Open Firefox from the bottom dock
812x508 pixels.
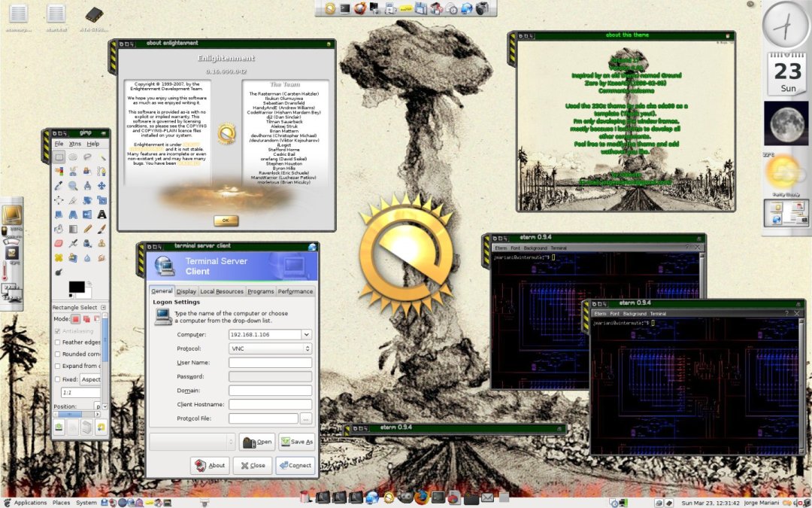click(x=421, y=497)
